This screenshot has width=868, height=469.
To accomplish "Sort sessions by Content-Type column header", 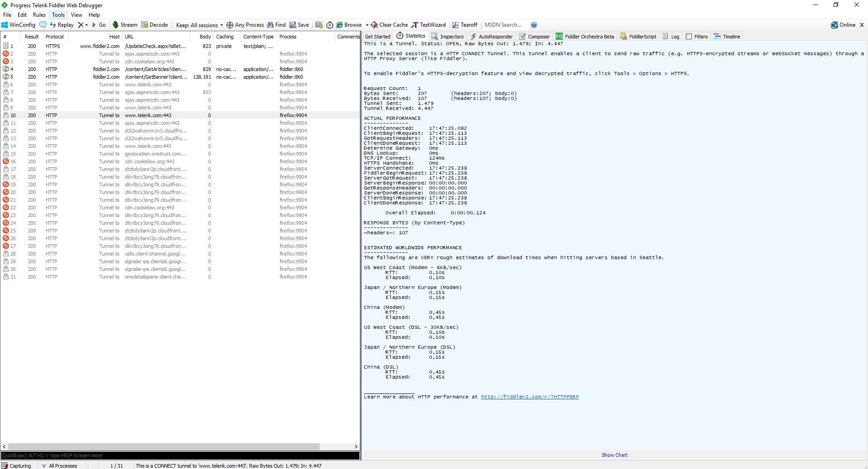I will pos(259,37).
